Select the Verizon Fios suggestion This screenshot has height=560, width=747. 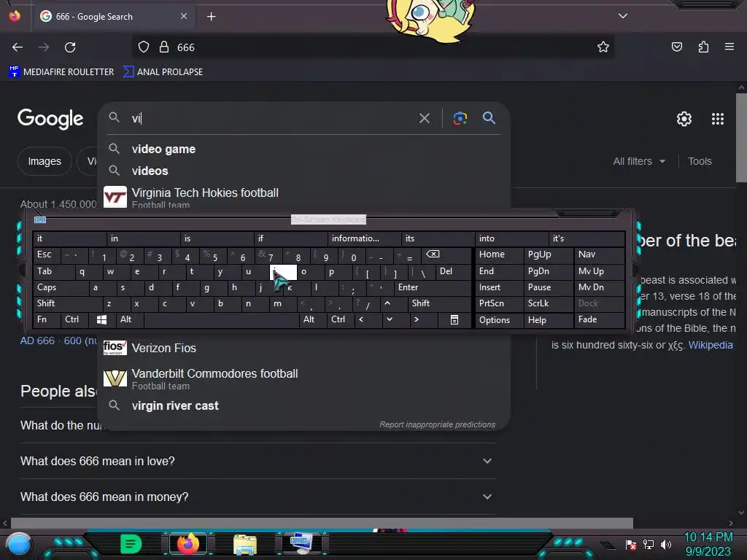pyautogui.click(x=304, y=348)
